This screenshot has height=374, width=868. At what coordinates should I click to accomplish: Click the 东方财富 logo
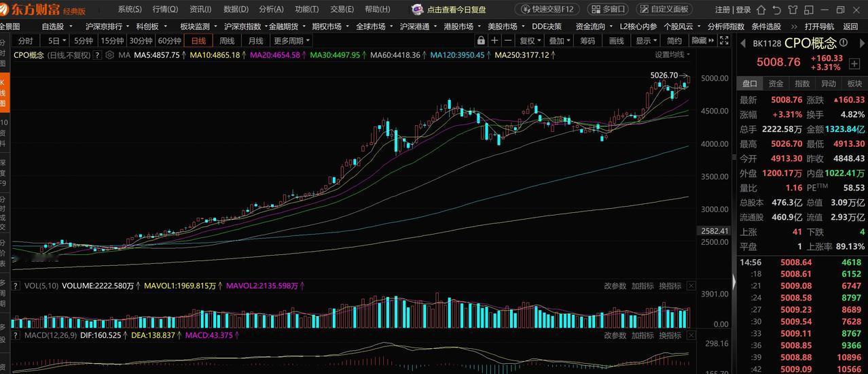pos(31,10)
